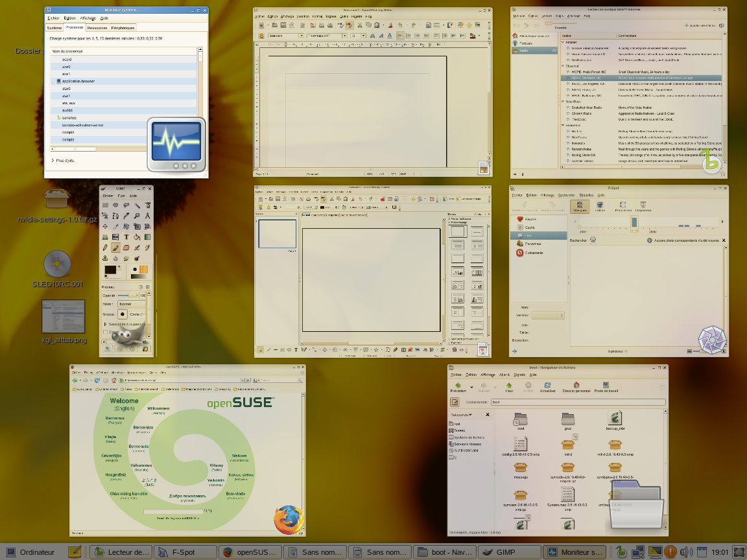Click Actualiser reload icon in file browser
Viewport: 747px width, 560px height.
click(x=548, y=387)
